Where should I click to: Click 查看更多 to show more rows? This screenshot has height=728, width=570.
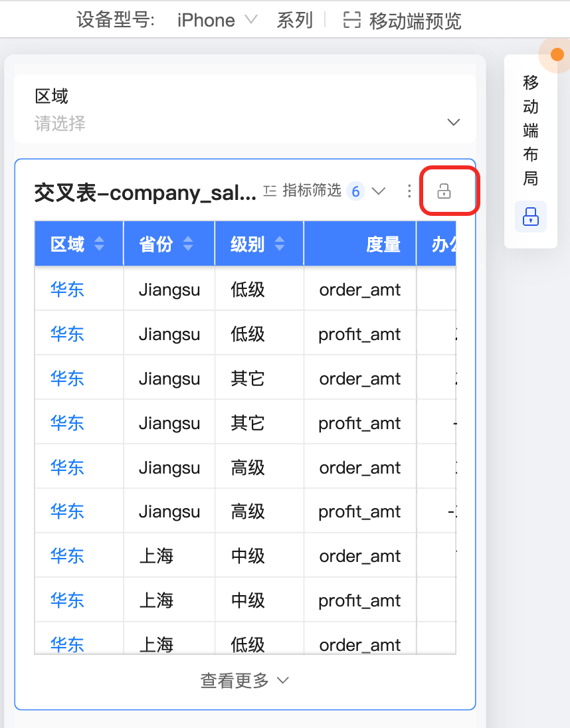[244, 680]
